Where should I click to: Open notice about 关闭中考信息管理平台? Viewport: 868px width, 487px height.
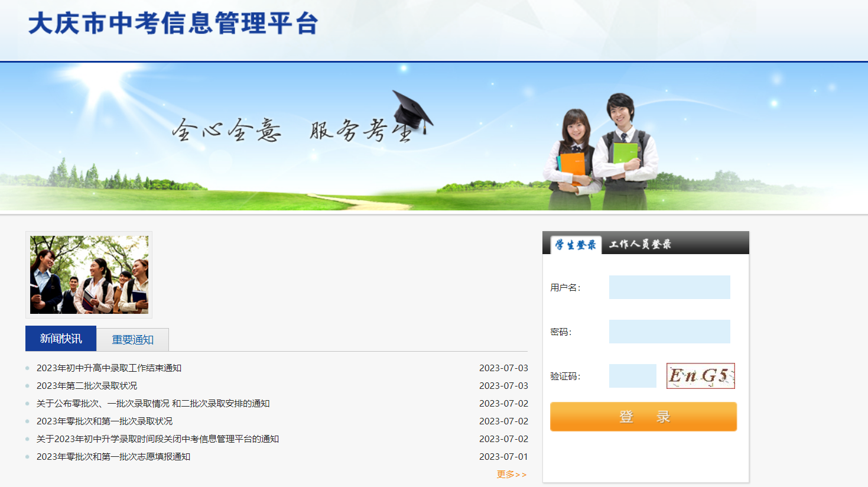(x=158, y=439)
